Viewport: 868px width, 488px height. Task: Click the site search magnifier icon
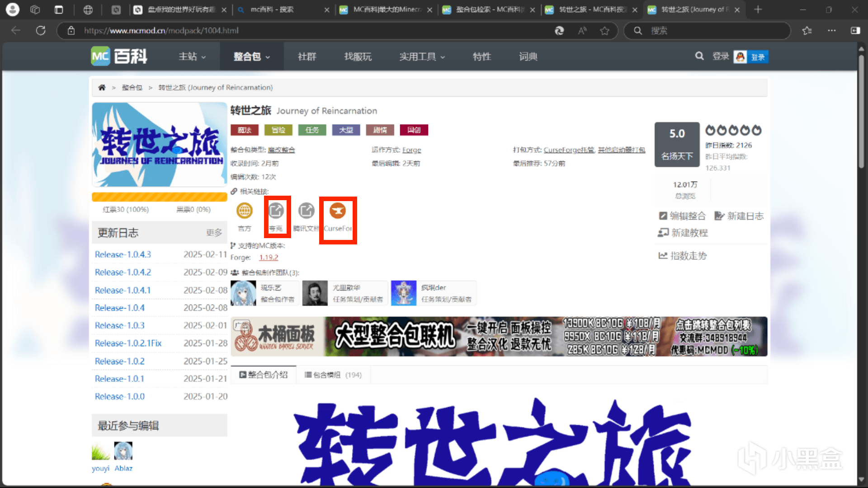699,56
